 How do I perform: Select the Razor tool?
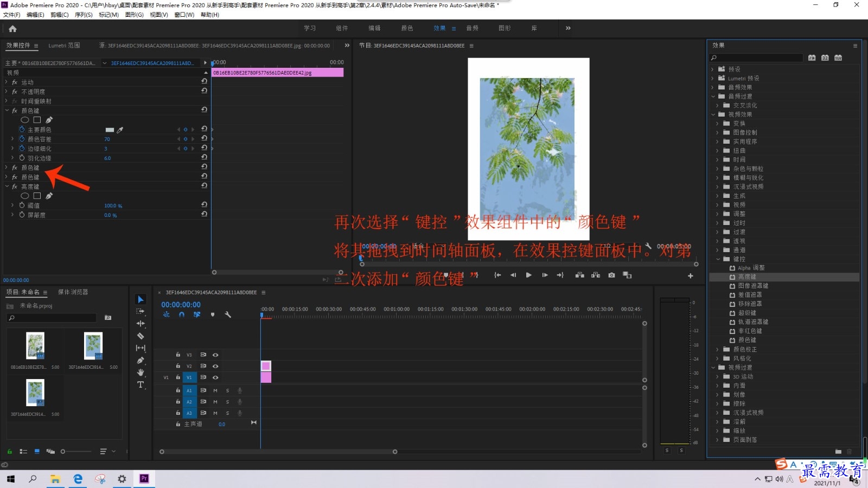point(141,336)
